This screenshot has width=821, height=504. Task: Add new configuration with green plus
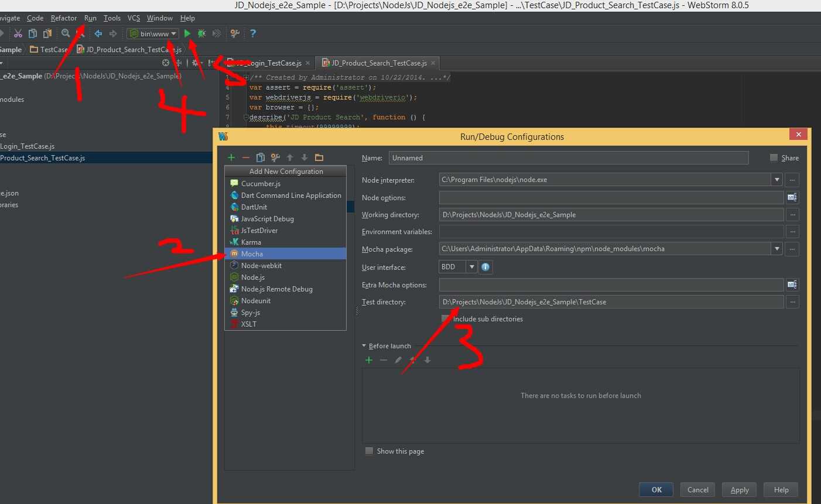point(231,157)
